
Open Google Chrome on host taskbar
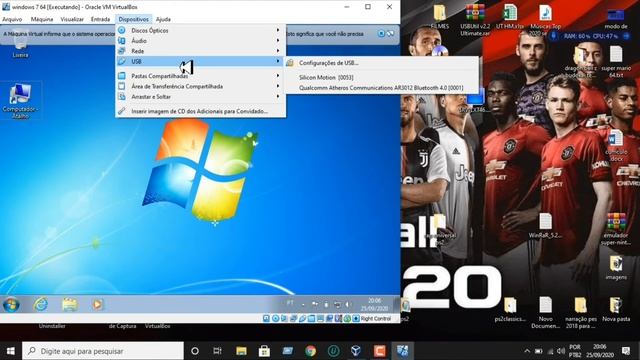point(311,351)
